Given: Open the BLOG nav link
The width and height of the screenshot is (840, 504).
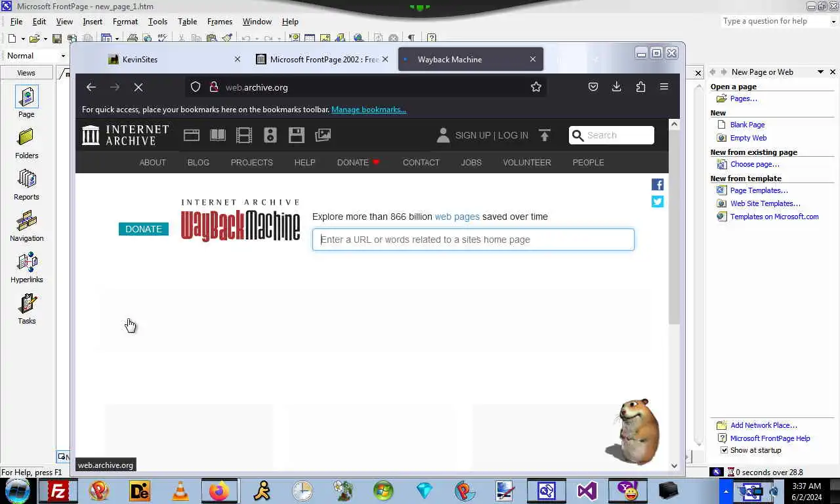Looking at the screenshot, I should coord(198,163).
